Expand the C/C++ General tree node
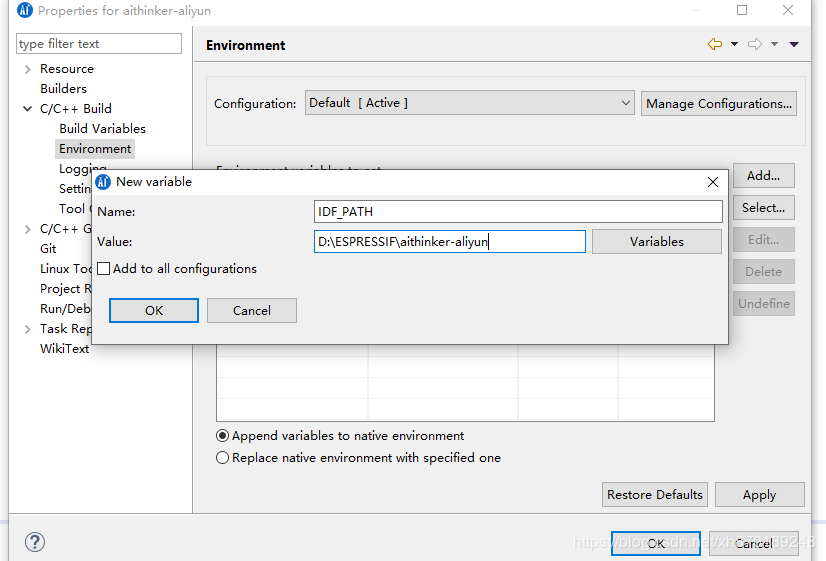 27,229
